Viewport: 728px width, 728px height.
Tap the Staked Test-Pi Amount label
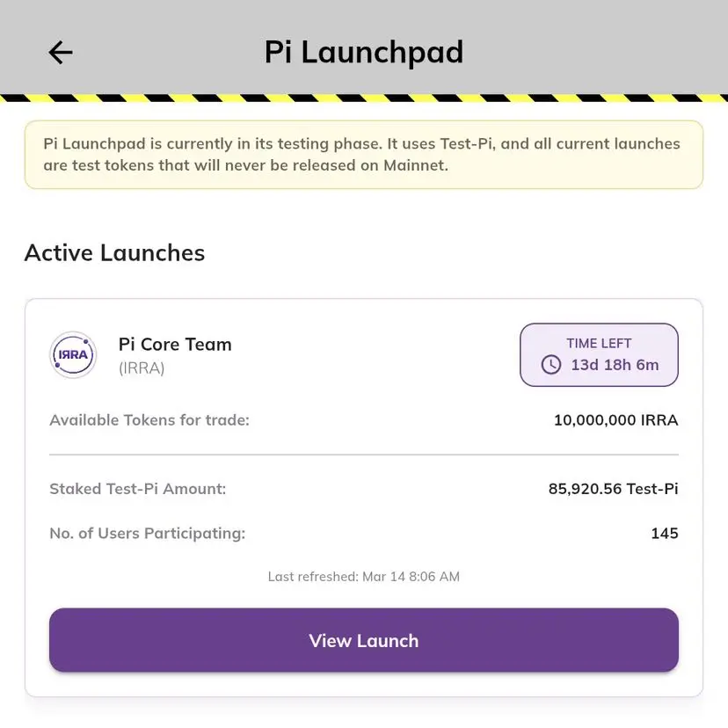pos(137,489)
